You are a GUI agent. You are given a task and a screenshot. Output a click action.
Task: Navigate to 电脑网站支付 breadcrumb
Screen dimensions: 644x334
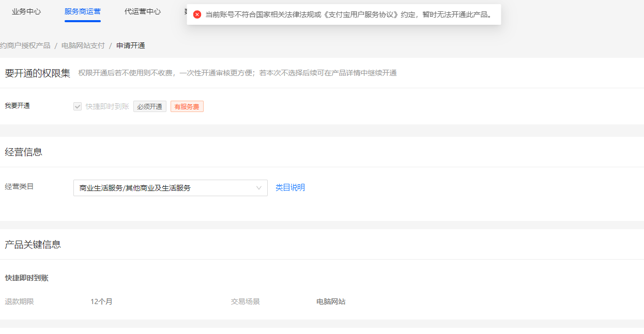83,45
